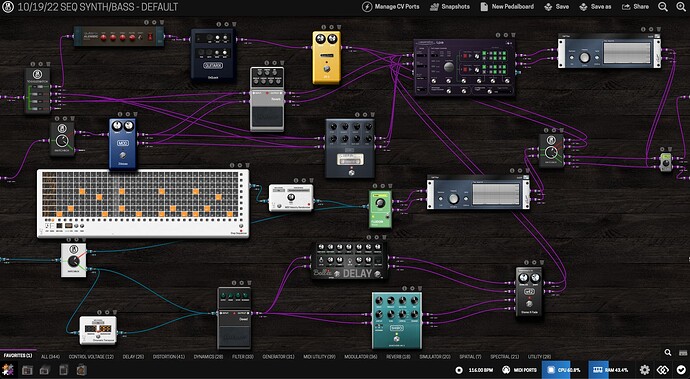
Task: Zoom in the pedalboard canvas
Action: click(x=680, y=7)
